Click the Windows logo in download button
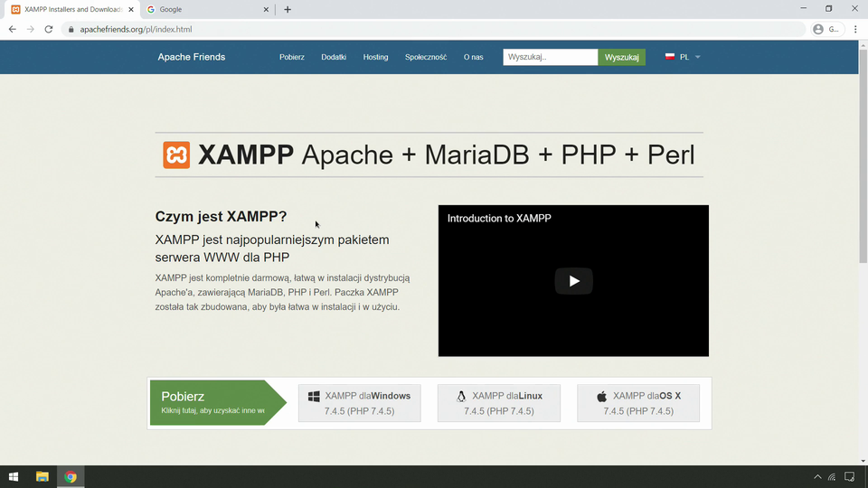 [x=314, y=396]
